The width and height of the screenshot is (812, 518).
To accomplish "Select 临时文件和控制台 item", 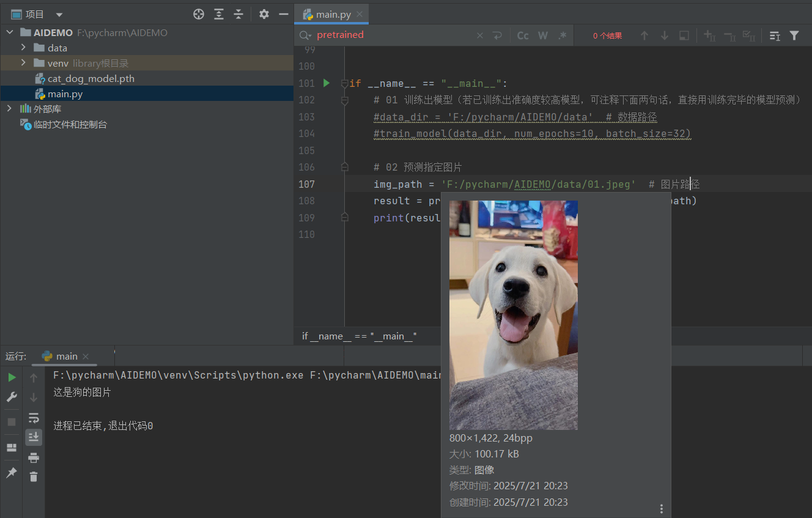I will coord(70,124).
